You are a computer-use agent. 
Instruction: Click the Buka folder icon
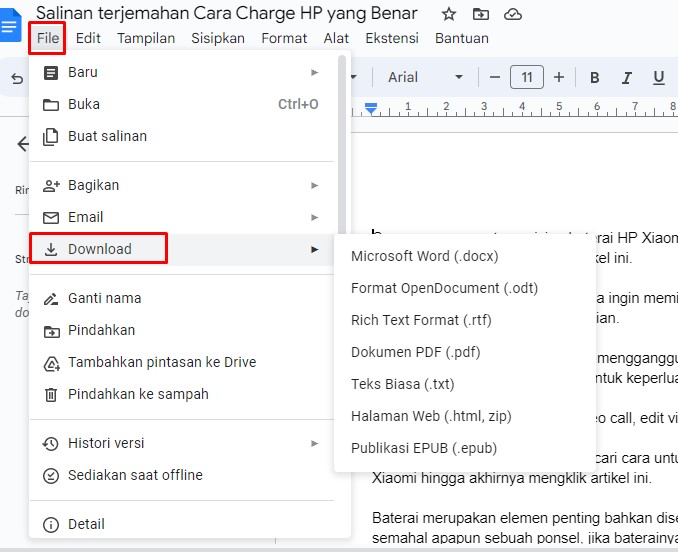point(51,105)
